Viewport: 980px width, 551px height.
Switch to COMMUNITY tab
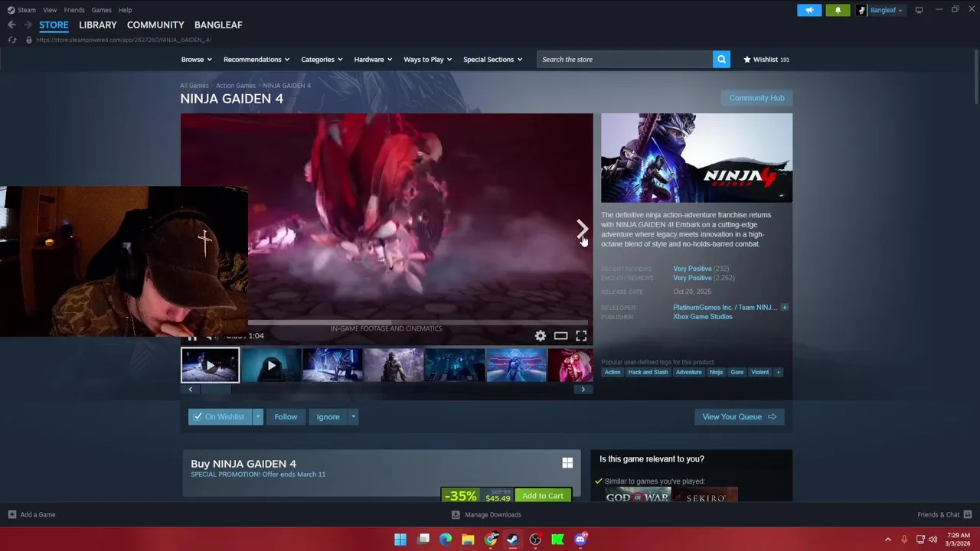pyautogui.click(x=155, y=25)
